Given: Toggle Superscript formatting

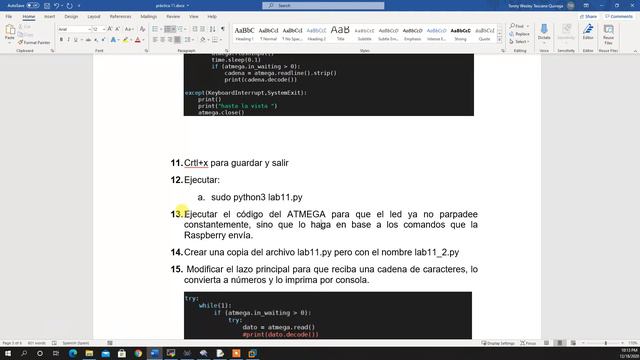Looking at the screenshot, I should (103, 40).
